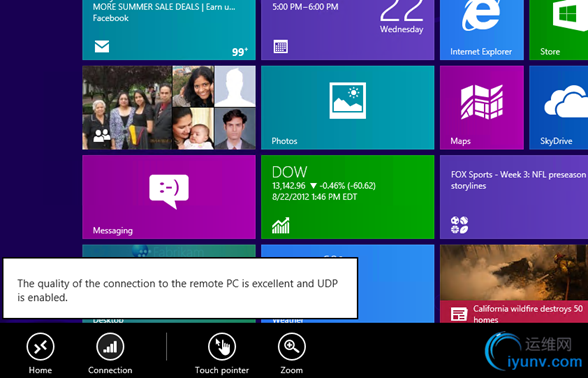588x378 pixels.
Task: Open the Mail tile envelope icon
Action: pos(102,46)
